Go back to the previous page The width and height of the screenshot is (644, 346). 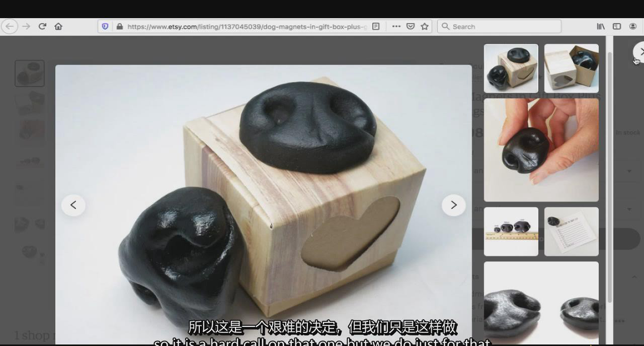click(10, 26)
